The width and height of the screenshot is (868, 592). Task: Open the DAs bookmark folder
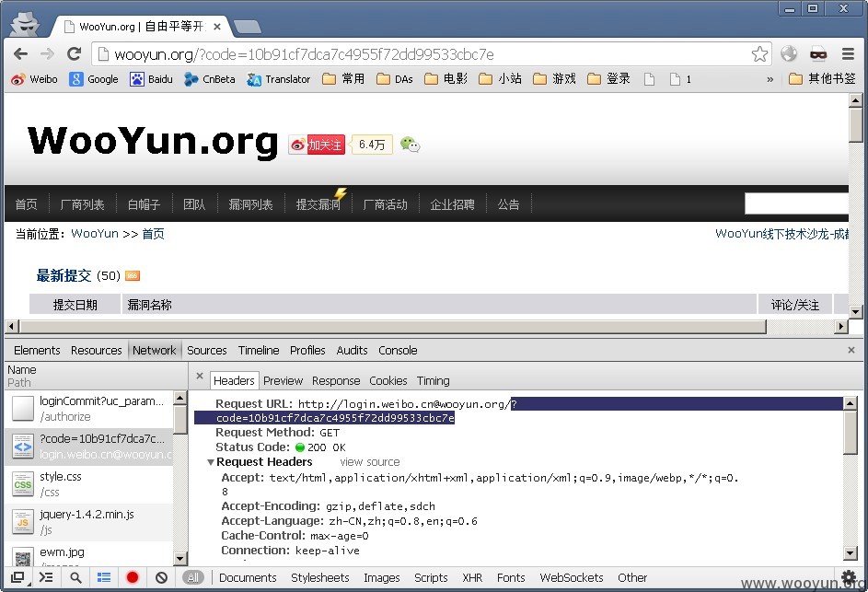[395, 79]
